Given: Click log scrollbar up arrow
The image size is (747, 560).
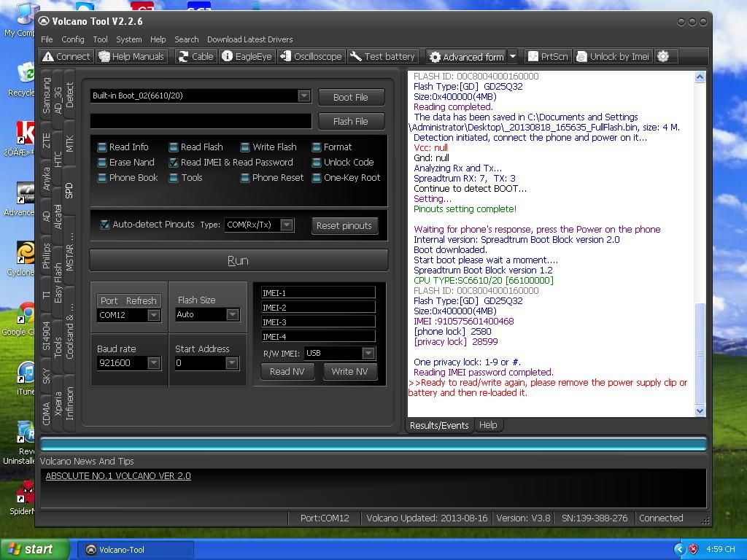Looking at the screenshot, I should click(x=700, y=77).
